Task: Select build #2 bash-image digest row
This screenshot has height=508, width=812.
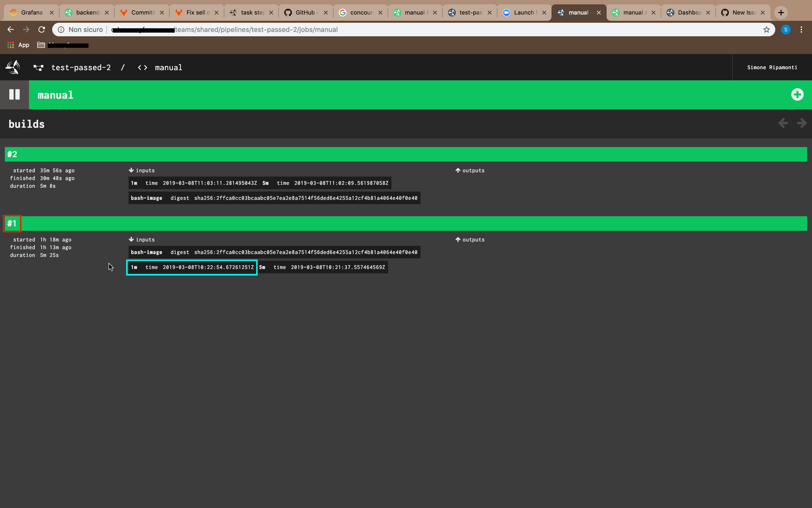Action: click(274, 198)
